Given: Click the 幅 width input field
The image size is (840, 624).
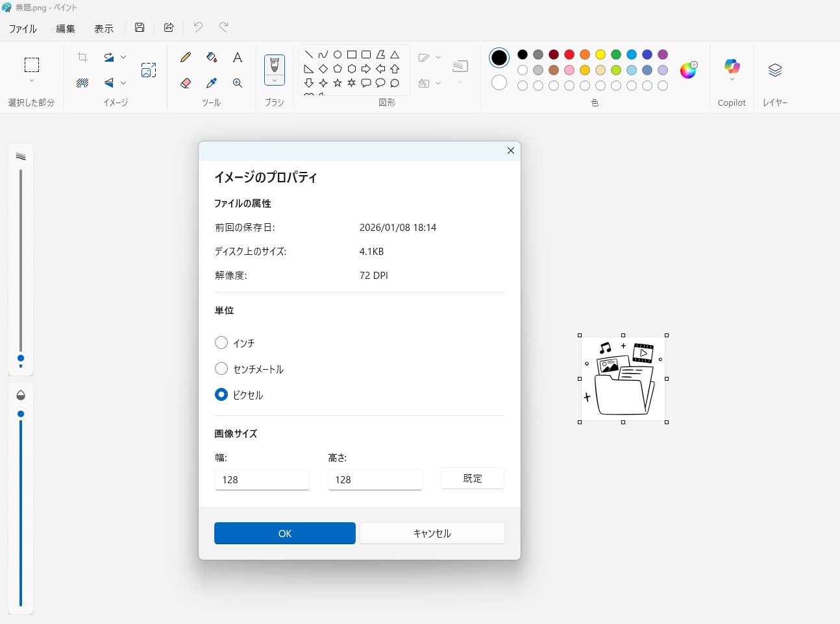Looking at the screenshot, I should click(x=262, y=479).
